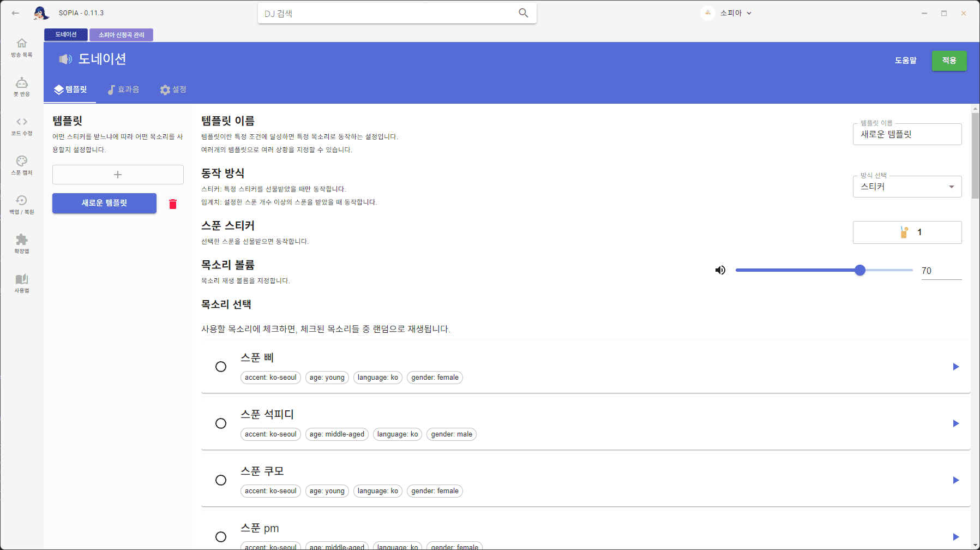The image size is (980, 550).
Task: Open the spoon sticker selector
Action: point(907,232)
